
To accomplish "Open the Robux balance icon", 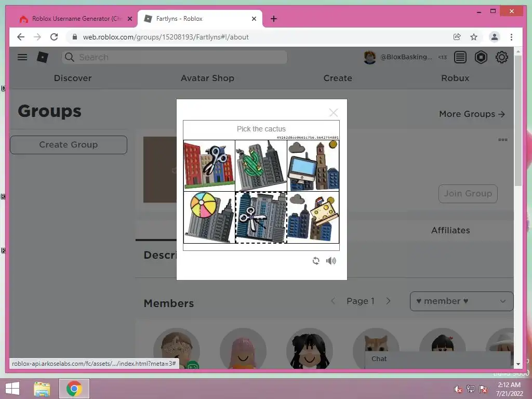I will 481,57.
